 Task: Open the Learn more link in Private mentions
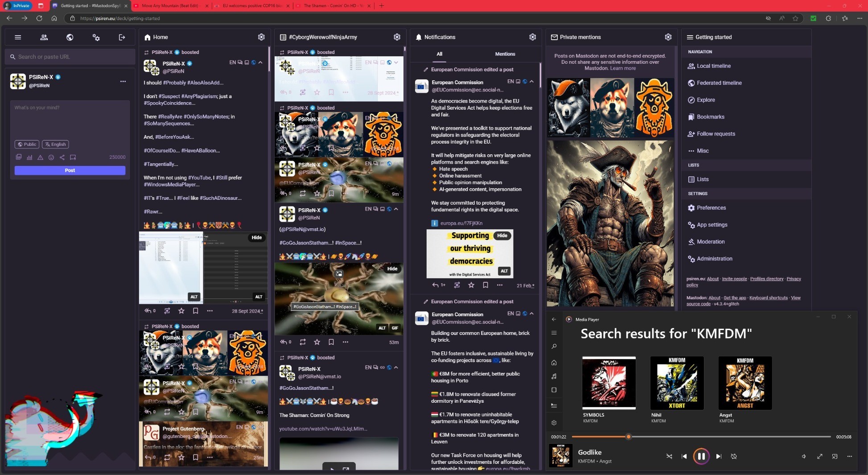(x=623, y=69)
